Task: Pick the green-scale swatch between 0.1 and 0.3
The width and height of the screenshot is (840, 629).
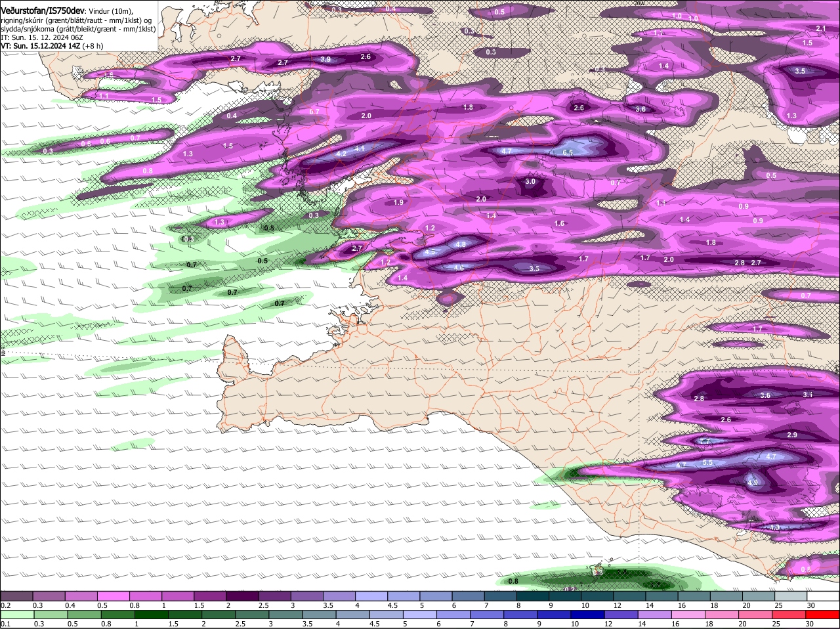Action: [x=16, y=615]
